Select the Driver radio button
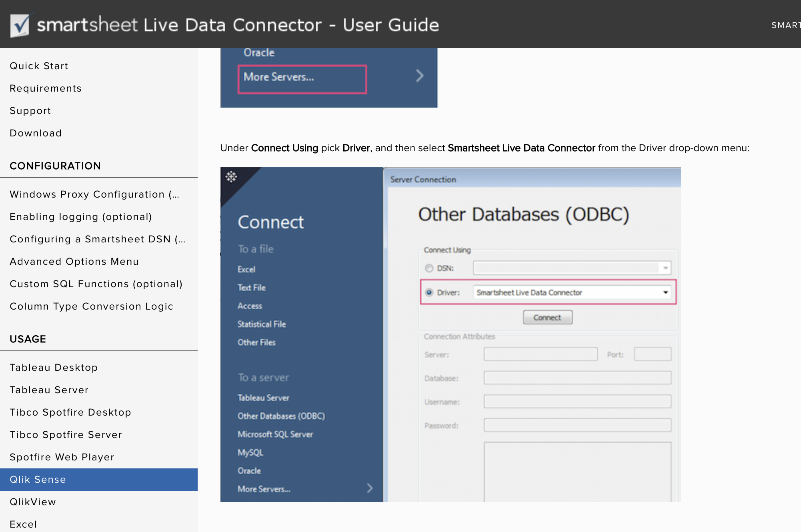801x532 pixels. coord(429,292)
